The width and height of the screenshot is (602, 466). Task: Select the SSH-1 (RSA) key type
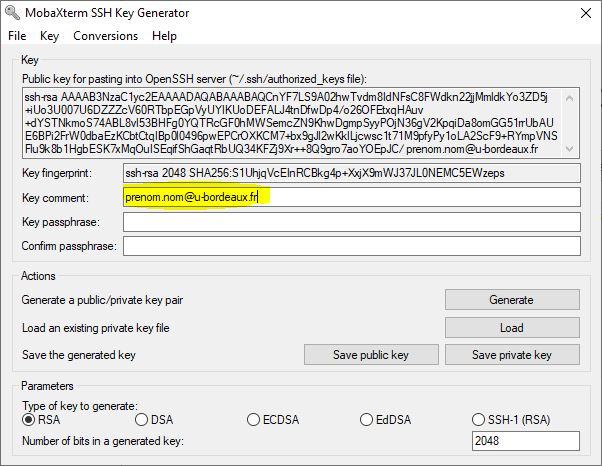tap(511, 420)
